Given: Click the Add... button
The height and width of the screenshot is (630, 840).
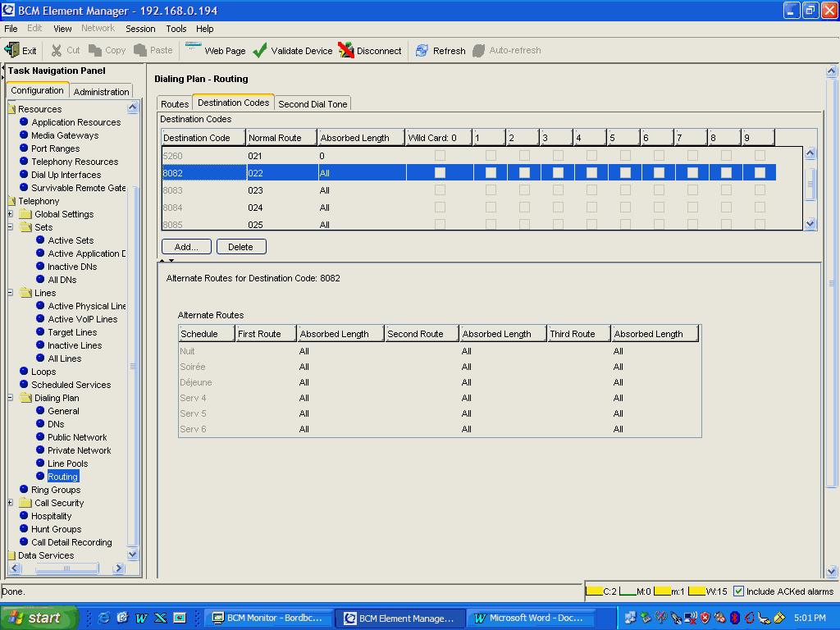Looking at the screenshot, I should tap(186, 246).
